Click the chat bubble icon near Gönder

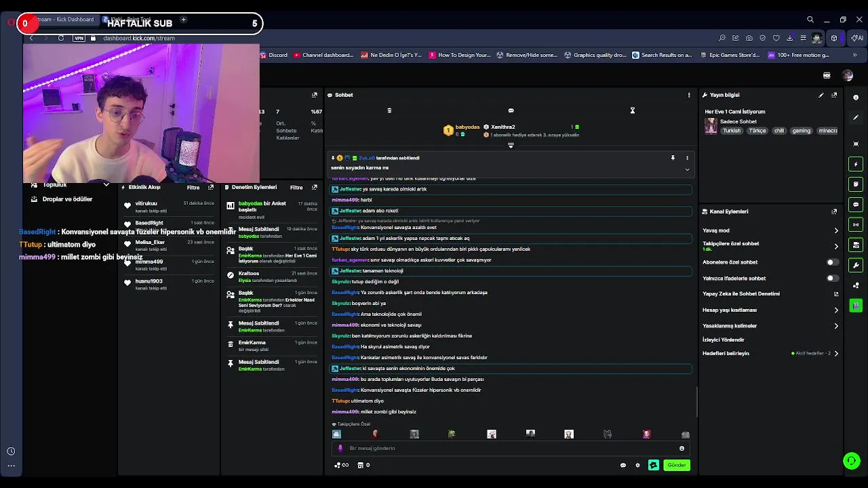(x=623, y=465)
